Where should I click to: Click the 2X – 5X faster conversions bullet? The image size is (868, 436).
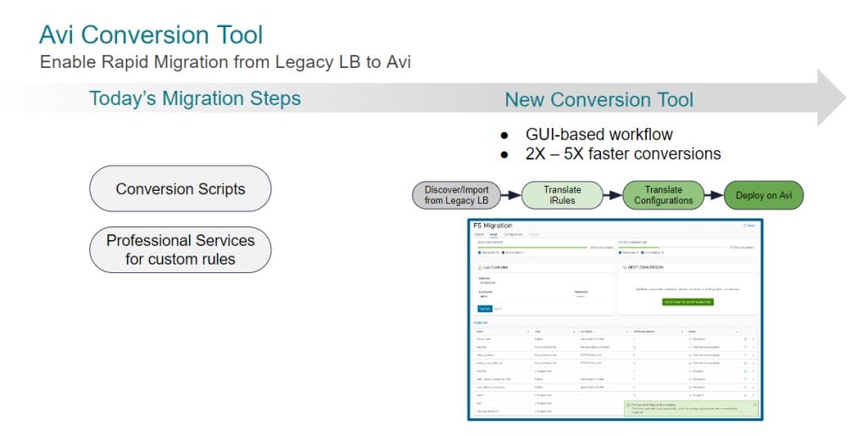coord(623,154)
